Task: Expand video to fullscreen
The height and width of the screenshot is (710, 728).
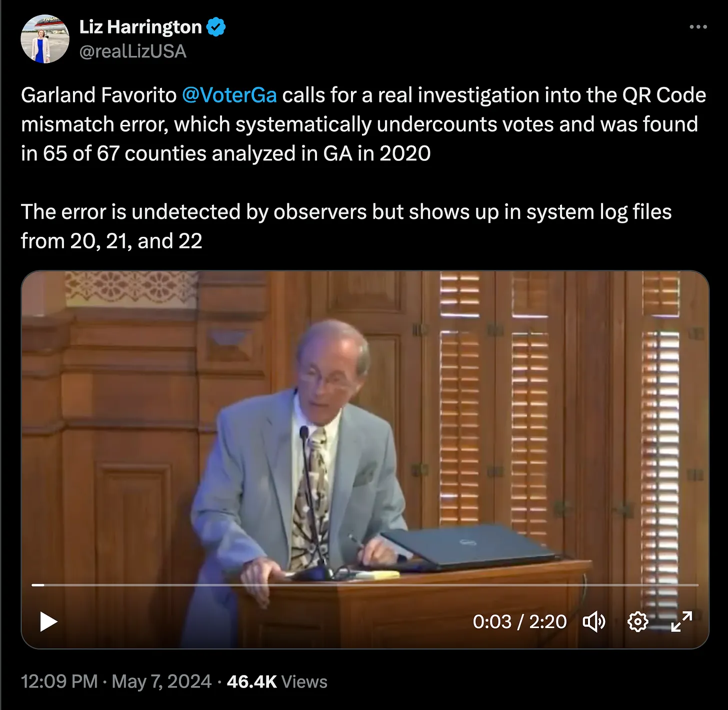Action: pyautogui.click(x=681, y=622)
